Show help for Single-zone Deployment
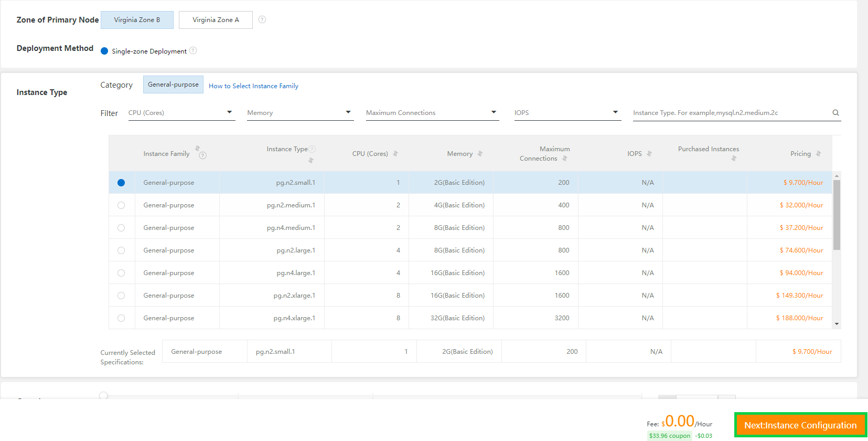 point(193,50)
